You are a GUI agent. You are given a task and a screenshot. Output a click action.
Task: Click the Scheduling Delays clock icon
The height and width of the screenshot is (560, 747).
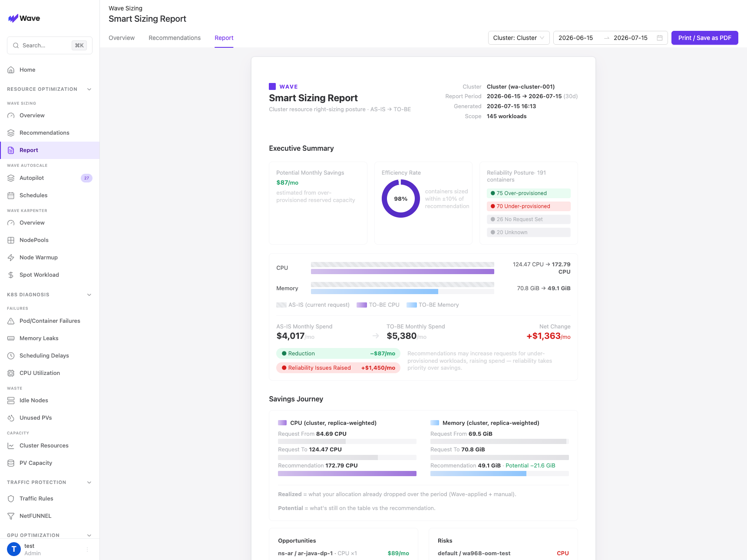[11, 356]
